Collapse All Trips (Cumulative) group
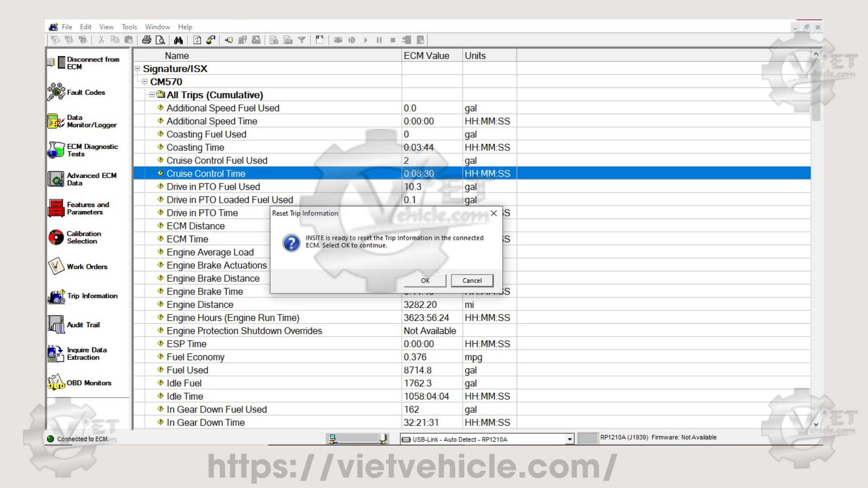The width and height of the screenshot is (868, 488). coord(152,95)
